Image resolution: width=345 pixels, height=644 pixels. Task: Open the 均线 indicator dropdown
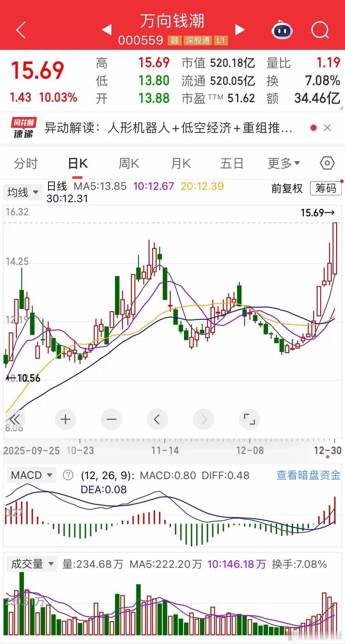point(23,192)
